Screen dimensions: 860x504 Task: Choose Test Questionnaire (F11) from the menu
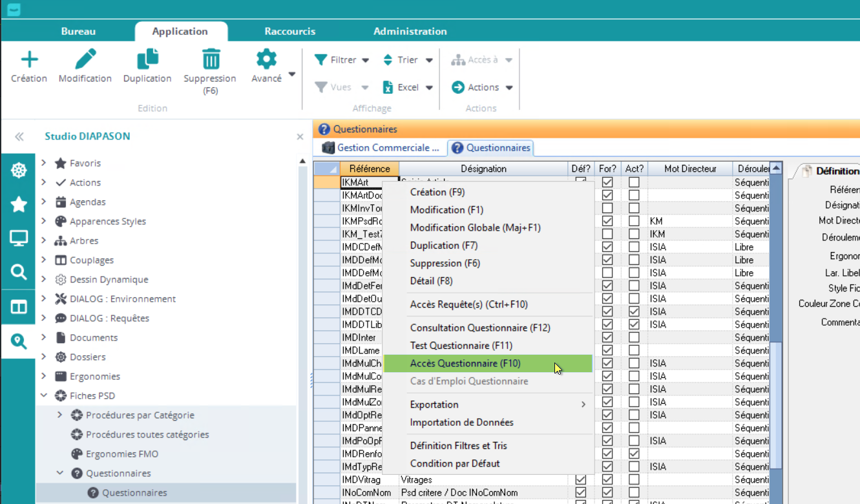tap(461, 346)
